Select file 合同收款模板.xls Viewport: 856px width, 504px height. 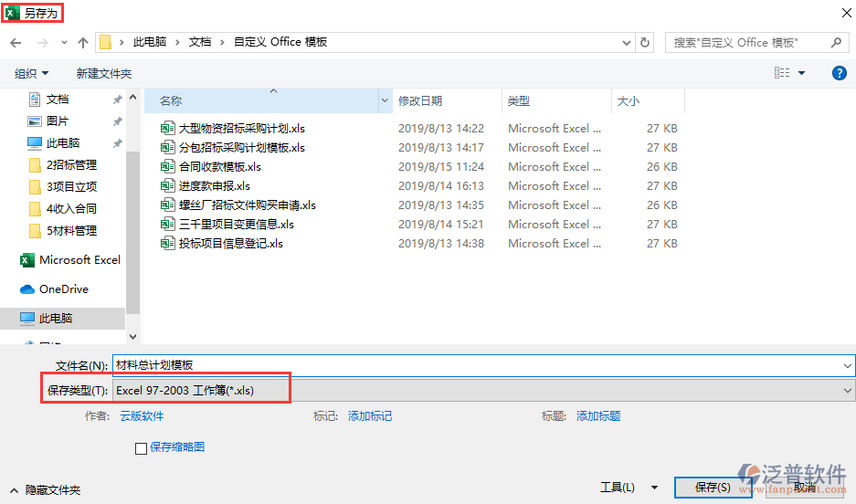click(x=220, y=167)
